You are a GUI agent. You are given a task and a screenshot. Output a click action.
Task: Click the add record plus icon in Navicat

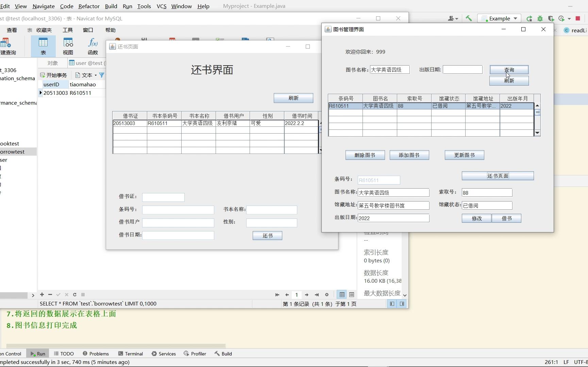click(42, 295)
